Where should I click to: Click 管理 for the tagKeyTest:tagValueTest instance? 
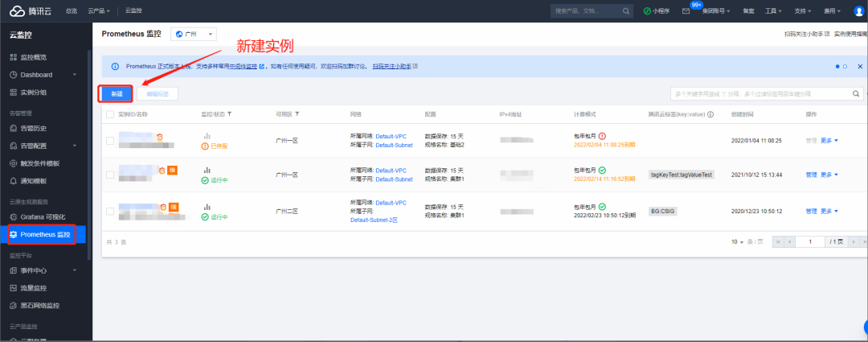click(811, 175)
